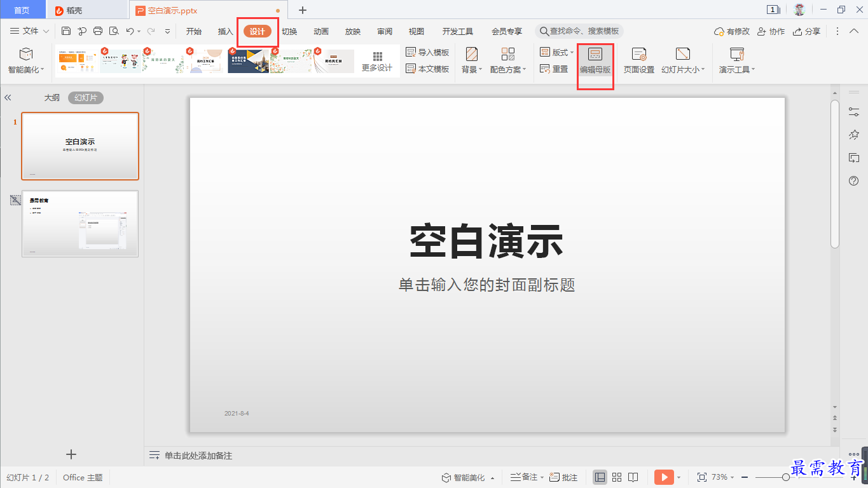Open the 插入 ribbon tab

pyautogui.click(x=226, y=31)
